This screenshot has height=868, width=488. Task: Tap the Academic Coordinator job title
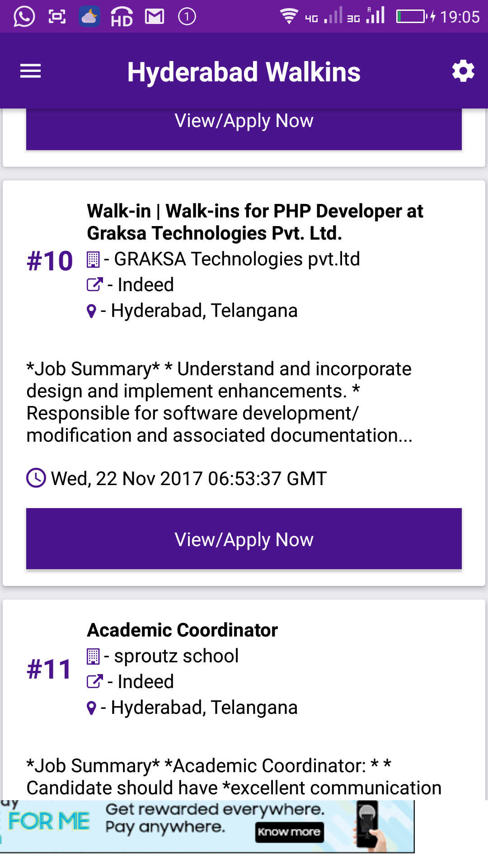point(183,629)
